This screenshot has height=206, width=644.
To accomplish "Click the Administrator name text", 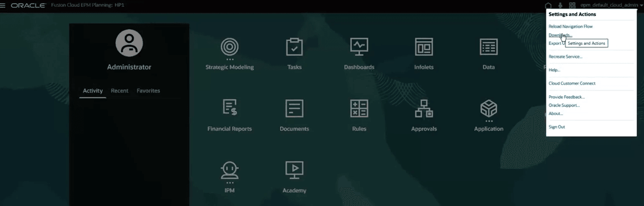I will (129, 67).
